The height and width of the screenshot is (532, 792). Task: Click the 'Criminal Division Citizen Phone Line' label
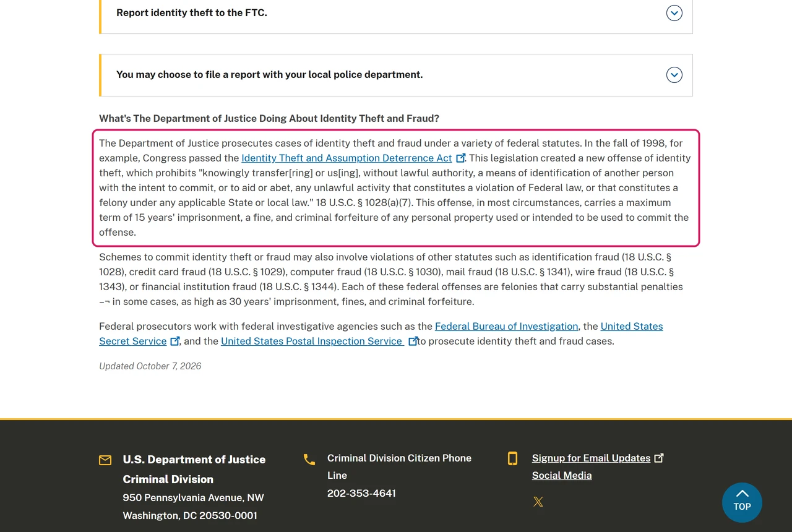click(x=399, y=466)
